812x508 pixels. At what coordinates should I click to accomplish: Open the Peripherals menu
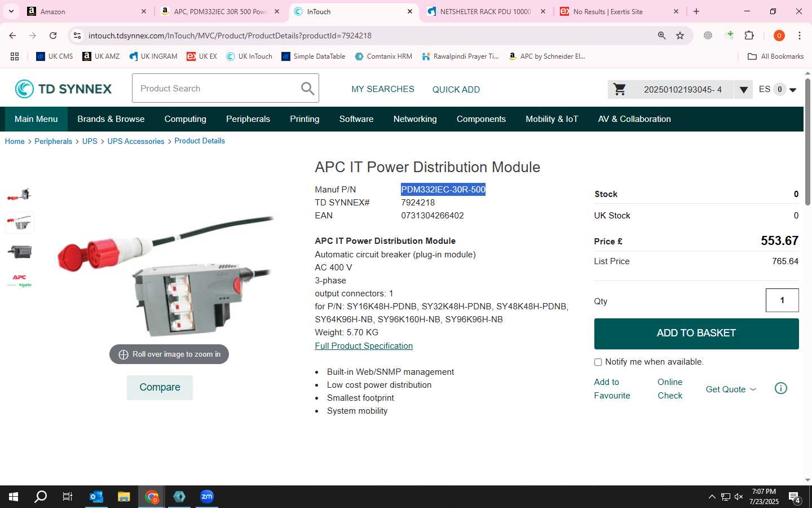248,119
